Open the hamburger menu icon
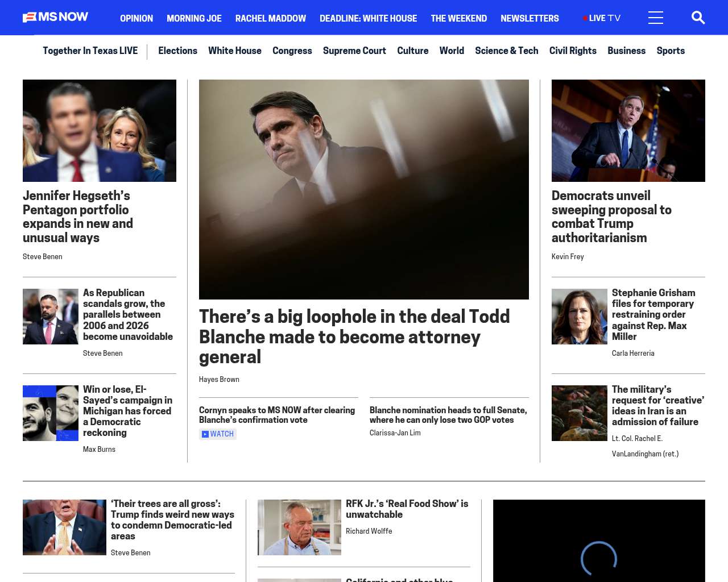This screenshot has height=582, width=728. click(656, 18)
